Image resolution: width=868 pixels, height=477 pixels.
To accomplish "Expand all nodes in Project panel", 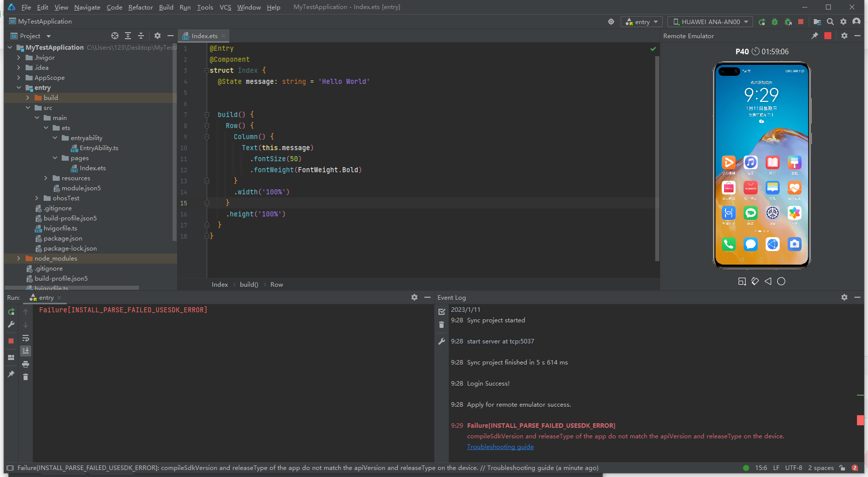I will coord(128,36).
